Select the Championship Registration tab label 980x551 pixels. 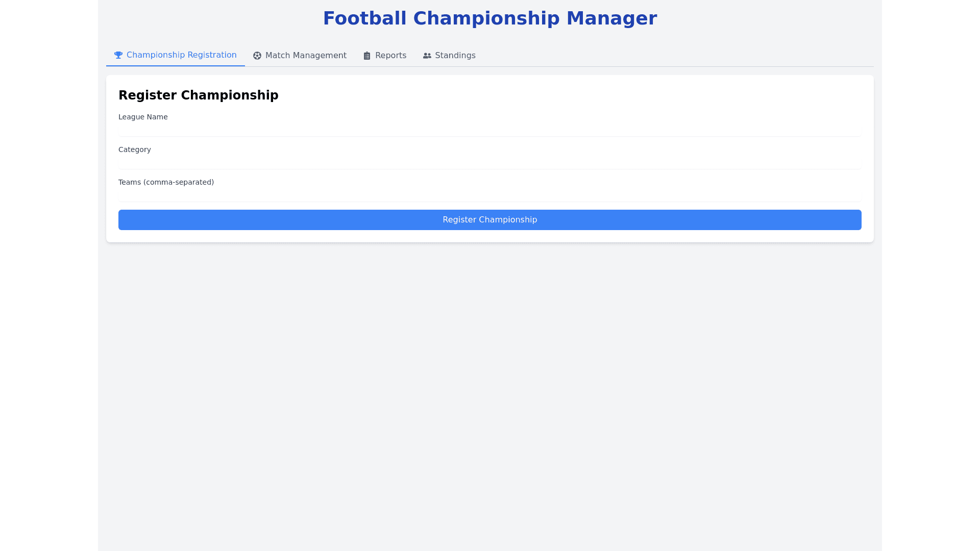click(181, 55)
